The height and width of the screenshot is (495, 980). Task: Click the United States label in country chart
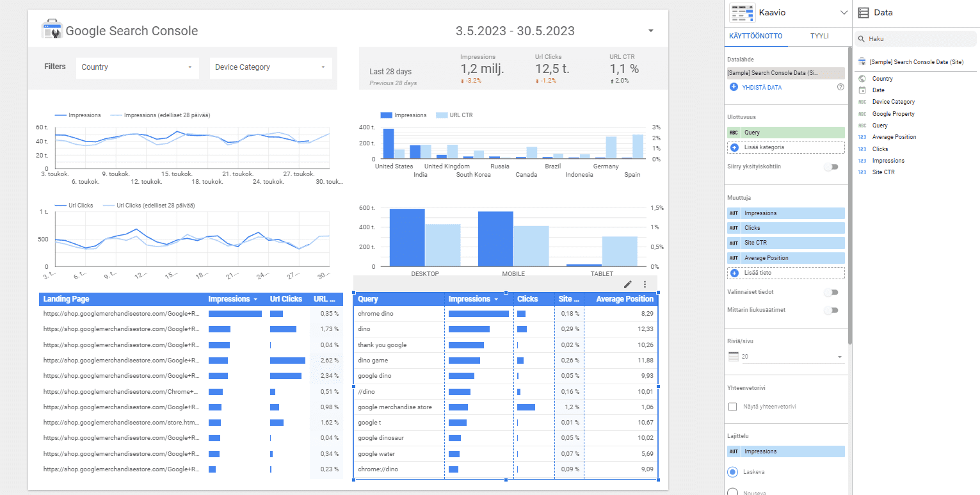394,166
